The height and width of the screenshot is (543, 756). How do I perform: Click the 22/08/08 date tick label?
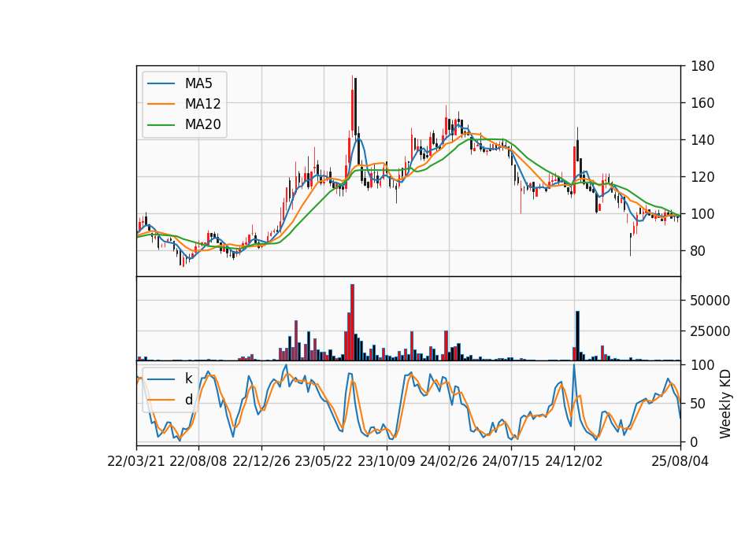[x=198, y=461]
